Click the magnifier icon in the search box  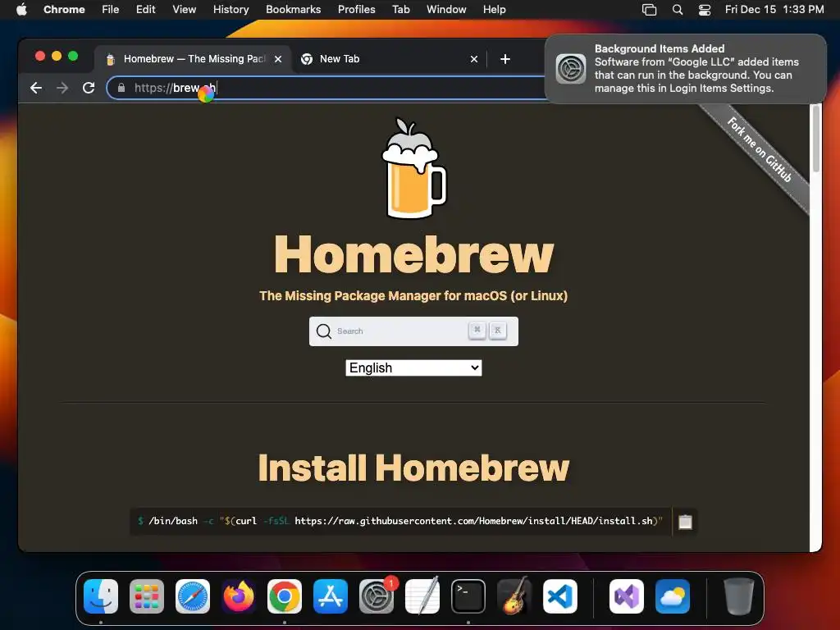point(323,331)
